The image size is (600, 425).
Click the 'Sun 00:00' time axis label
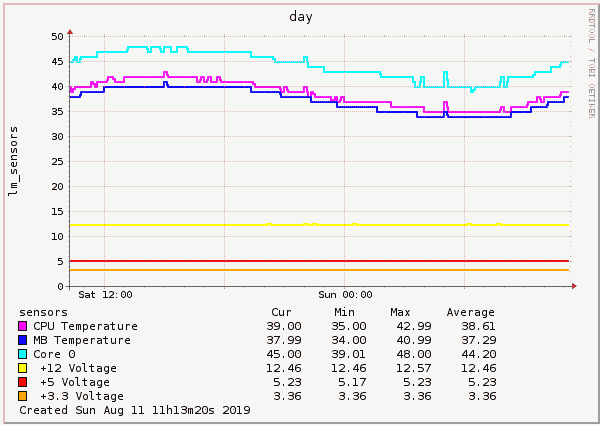pyautogui.click(x=345, y=295)
